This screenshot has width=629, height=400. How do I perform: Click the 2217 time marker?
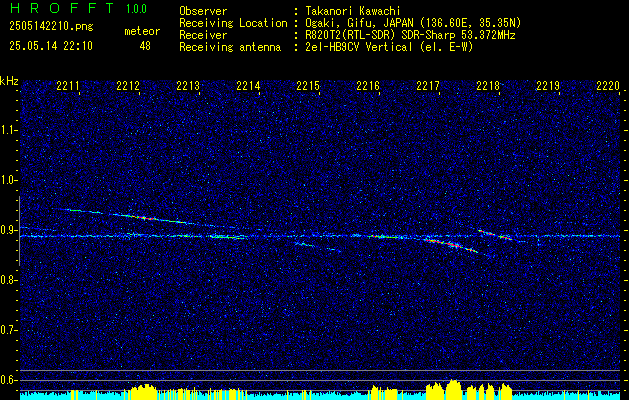[428, 85]
